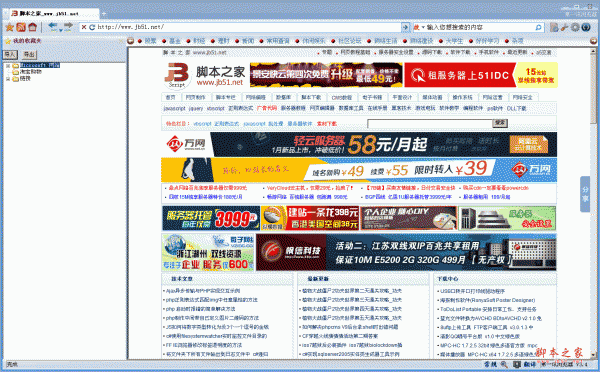Click the round blue globe icon
The width and height of the screenshot is (600, 372).
click(x=586, y=27)
